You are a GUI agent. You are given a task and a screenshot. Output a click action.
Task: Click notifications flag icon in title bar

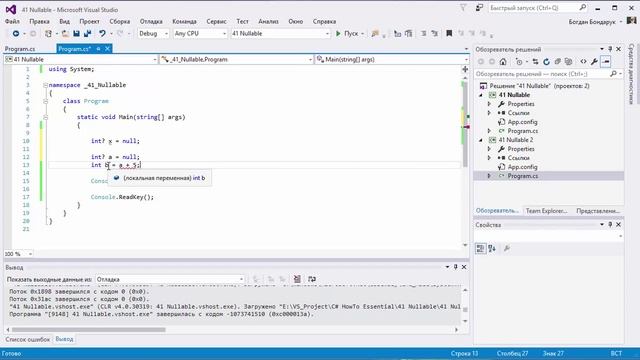point(463,8)
